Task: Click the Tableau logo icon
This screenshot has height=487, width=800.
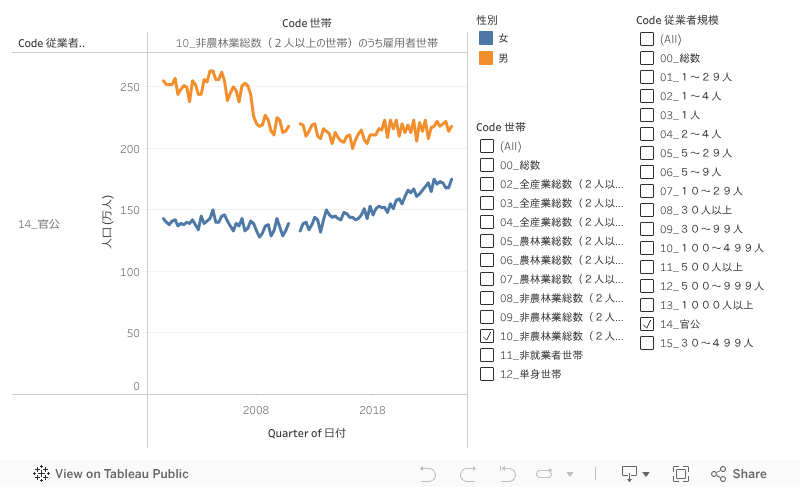Action: (42, 474)
